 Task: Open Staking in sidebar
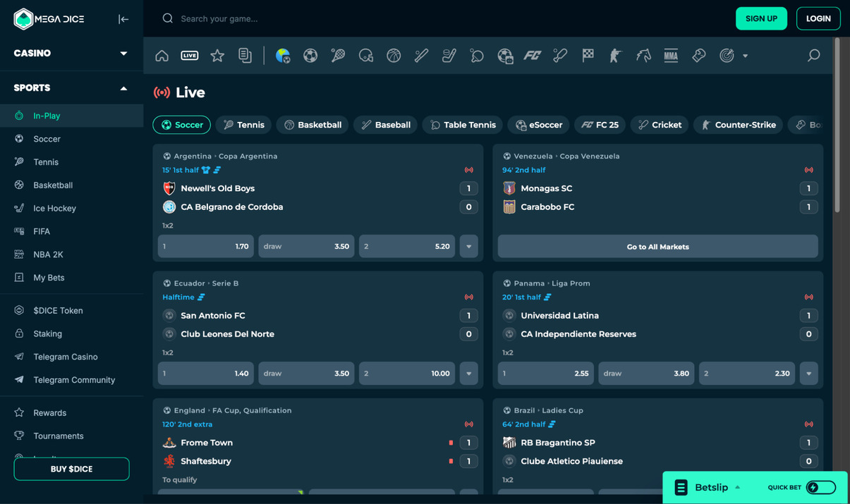pos(71,333)
